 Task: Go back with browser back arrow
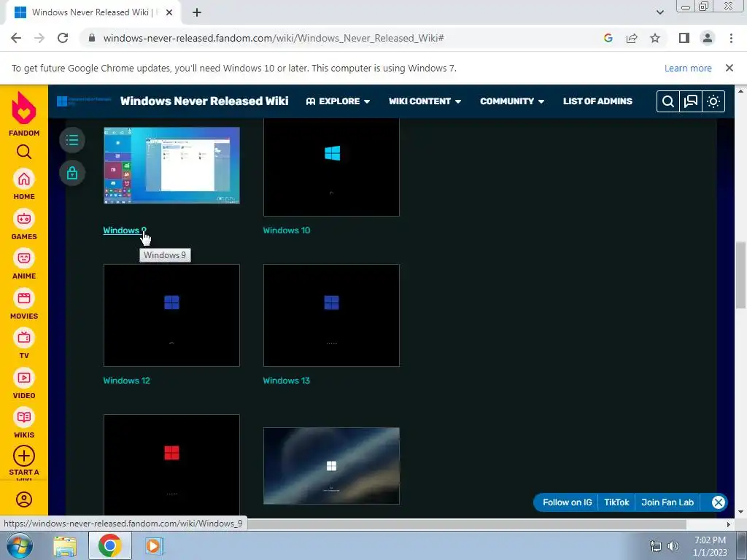point(16,38)
